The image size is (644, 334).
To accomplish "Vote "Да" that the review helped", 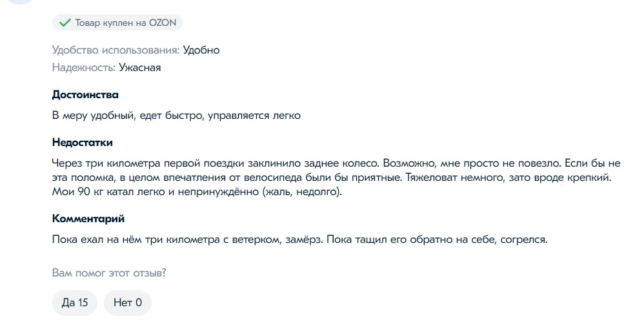I will point(74,302).
